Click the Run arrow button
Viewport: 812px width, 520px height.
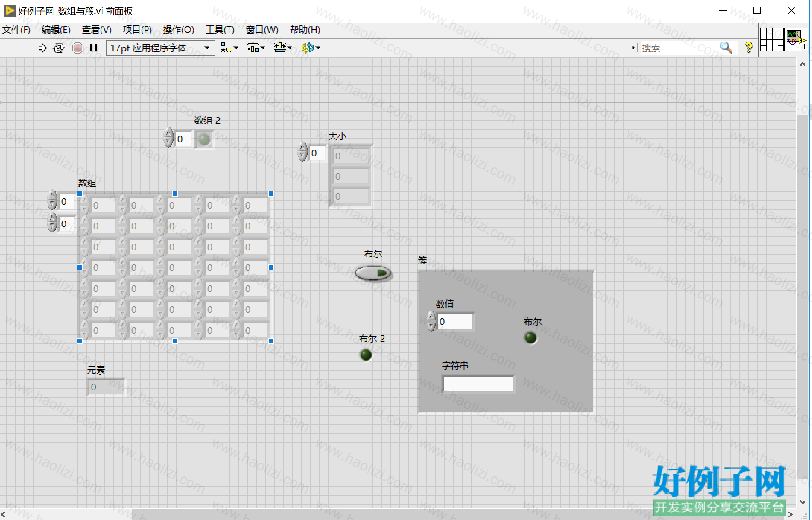click(42, 48)
